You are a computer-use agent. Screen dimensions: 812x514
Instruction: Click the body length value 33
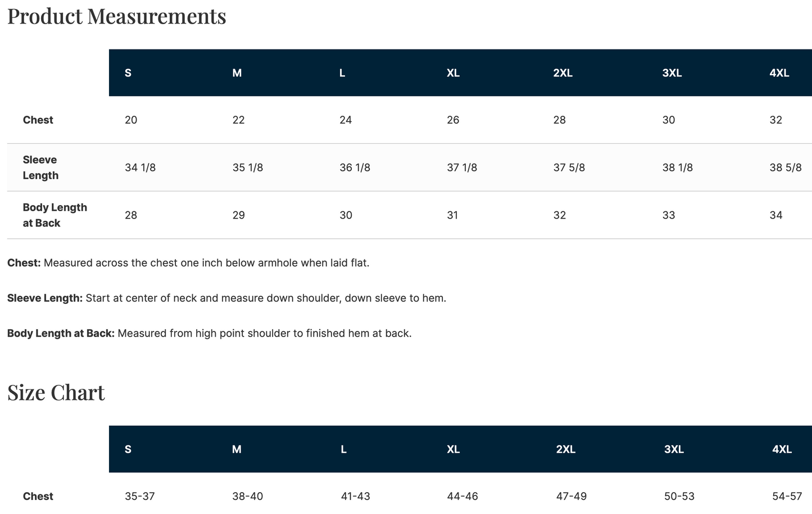pyautogui.click(x=669, y=215)
